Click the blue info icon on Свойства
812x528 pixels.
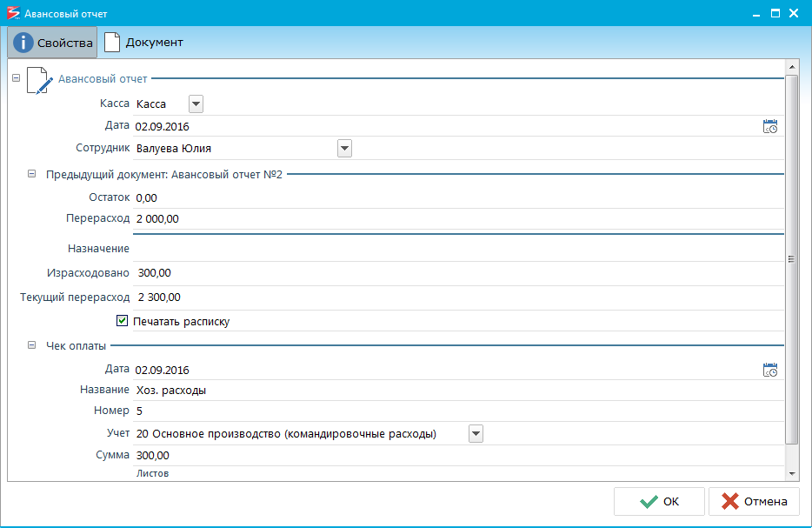point(23,43)
